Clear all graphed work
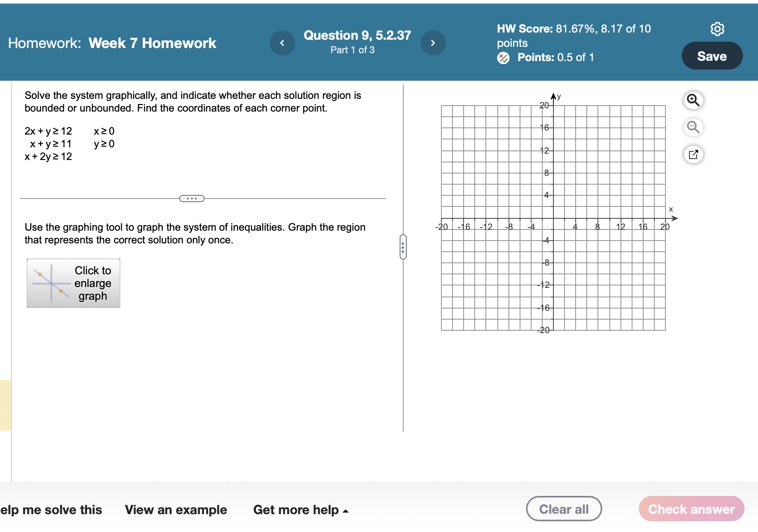758x532 pixels. 564,508
